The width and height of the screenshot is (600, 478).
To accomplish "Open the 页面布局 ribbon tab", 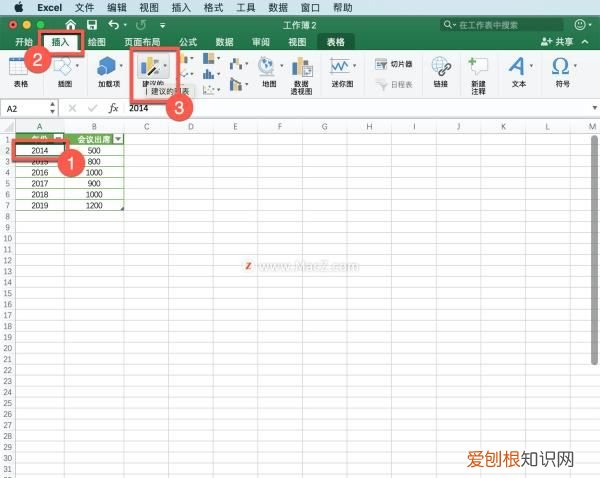I will [x=142, y=42].
